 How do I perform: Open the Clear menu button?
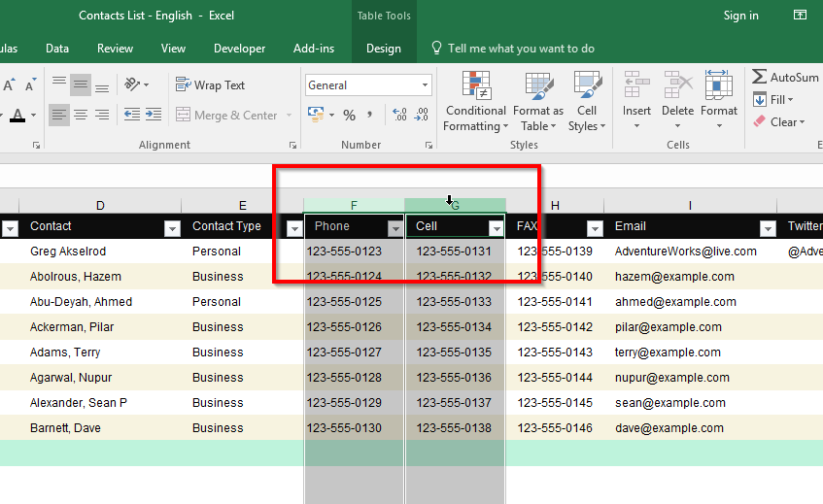click(x=783, y=122)
